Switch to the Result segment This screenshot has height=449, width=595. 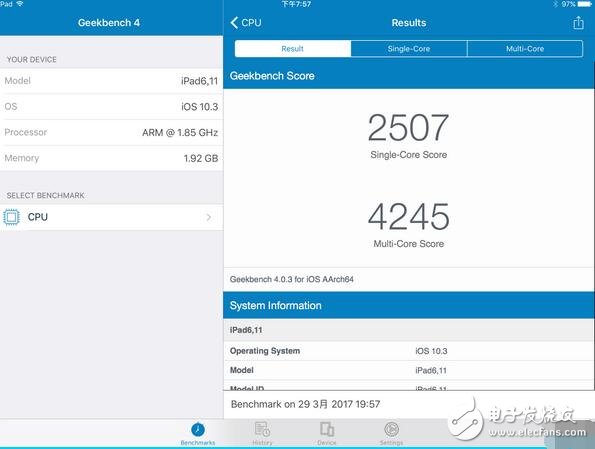pos(293,49)
